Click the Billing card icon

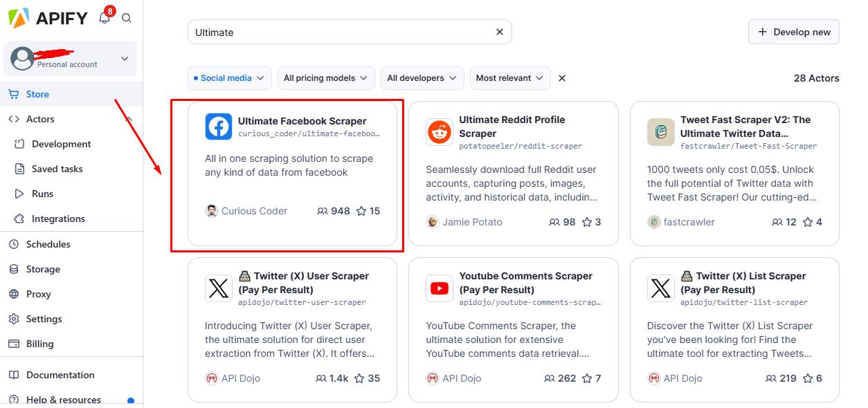tap(13, 344)
